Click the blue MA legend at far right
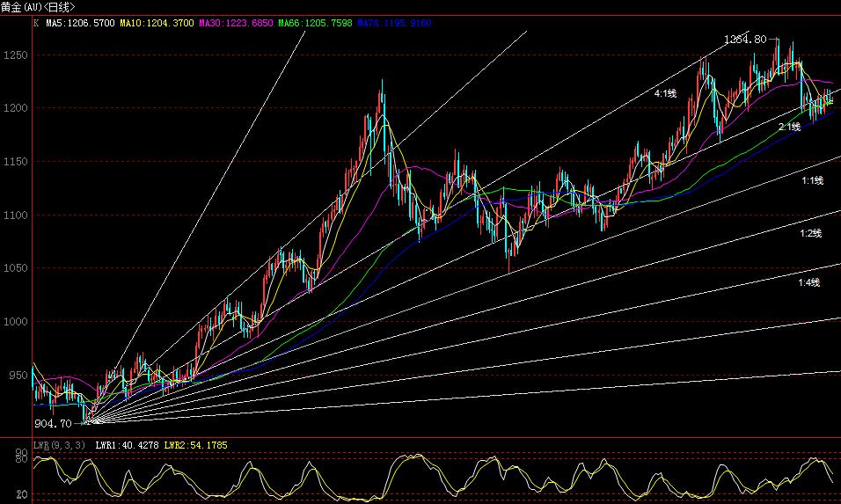Image resolution: width=841 pixels, height=504 pixels. click(394, 23)
